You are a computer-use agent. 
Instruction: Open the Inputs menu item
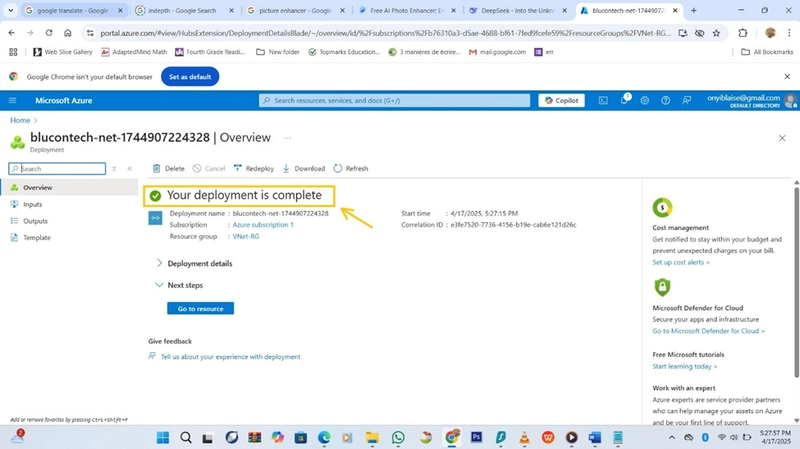[33, 204]
